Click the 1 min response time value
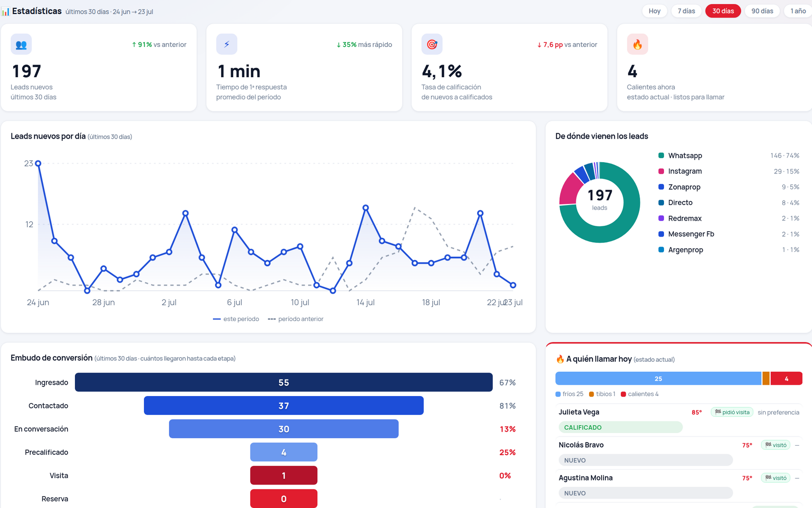 pyautogui.click(x=239, y=71)
